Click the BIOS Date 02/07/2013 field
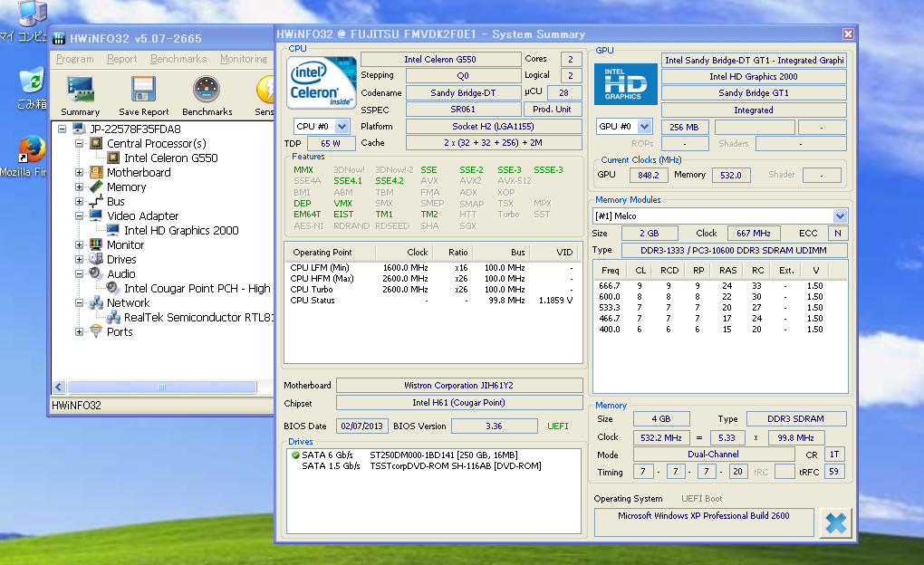924x565 pixels. [x=361, y=426]
